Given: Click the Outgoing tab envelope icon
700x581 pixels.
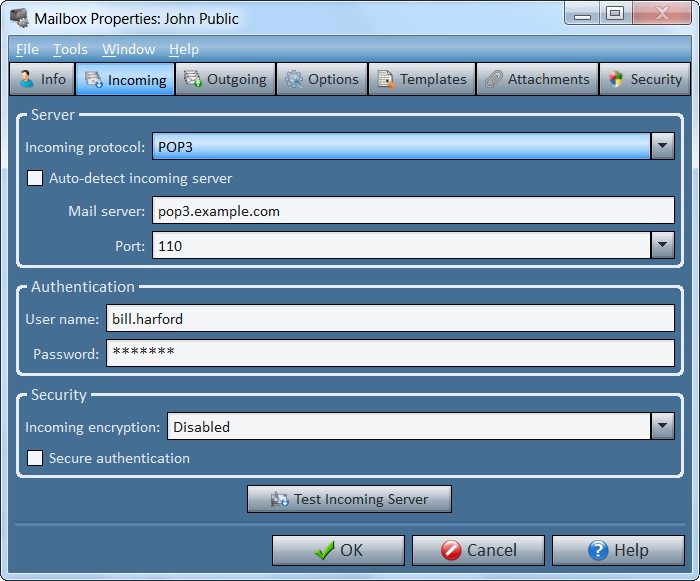Looking at the screenshot, I should point(193,79).
